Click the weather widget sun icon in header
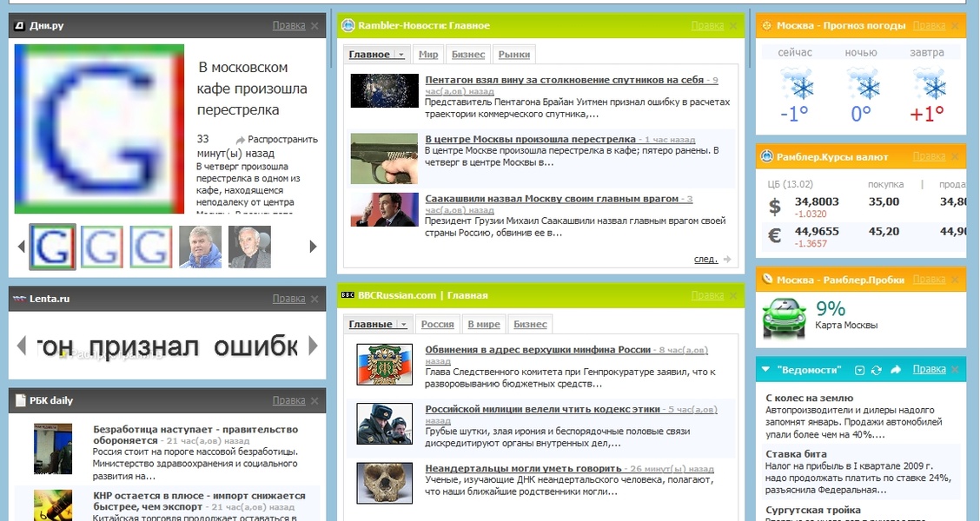980x521 pixels. point(766,25)
